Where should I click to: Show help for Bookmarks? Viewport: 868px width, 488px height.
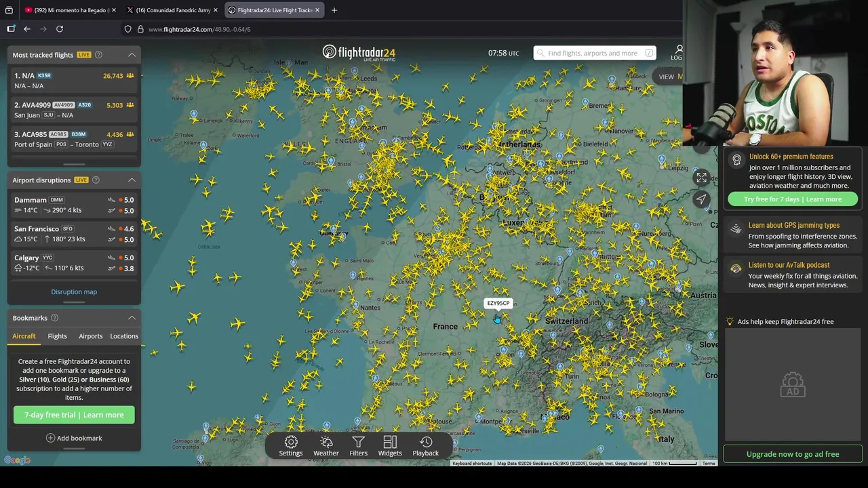(54, 318)
